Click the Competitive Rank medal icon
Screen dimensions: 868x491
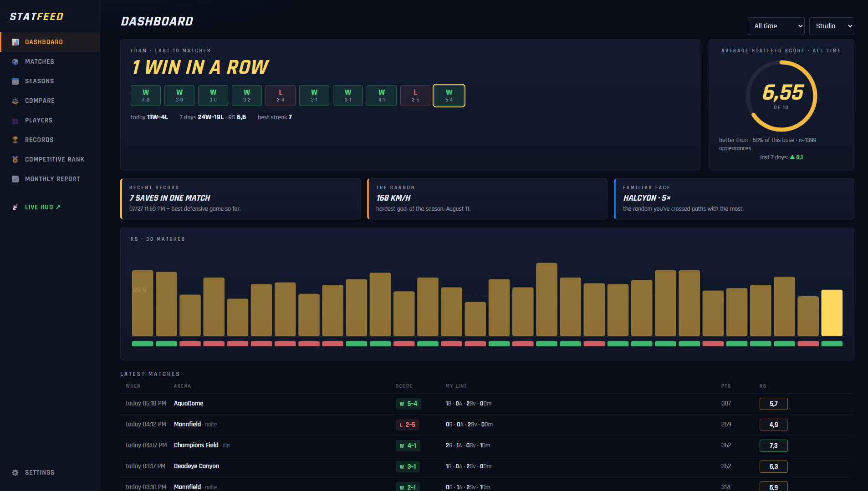pyautogui.click(x=15, y=160)
